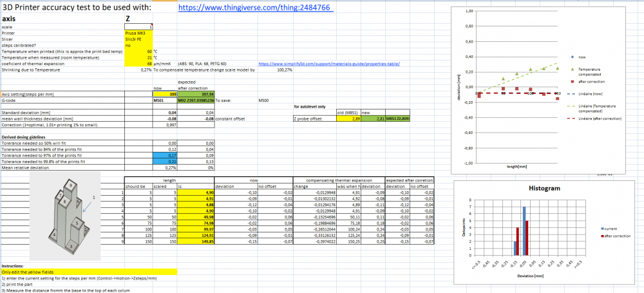Select the M501 G-code cell

click(x=165, y=100)
